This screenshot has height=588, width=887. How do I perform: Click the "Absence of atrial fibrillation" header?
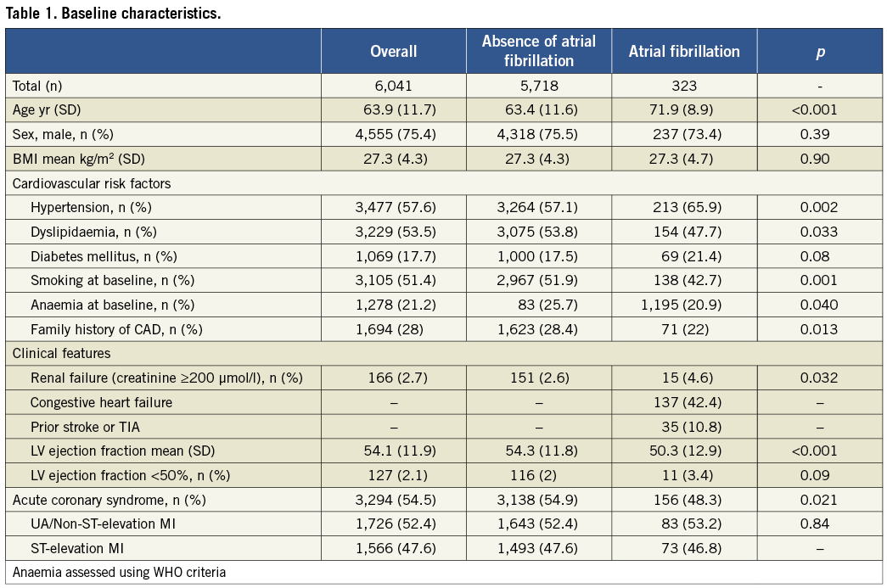pyautogui.click(x=539, y=51)
